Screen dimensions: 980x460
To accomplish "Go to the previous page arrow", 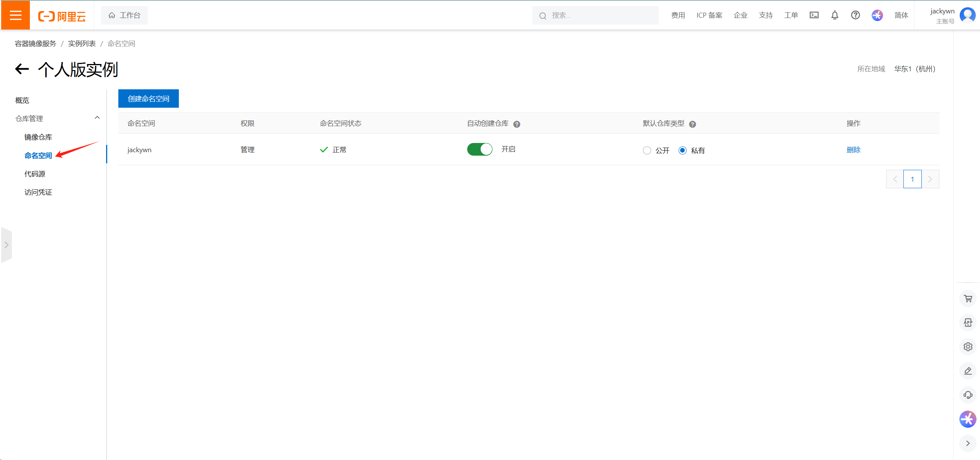I will coord(895,179).
